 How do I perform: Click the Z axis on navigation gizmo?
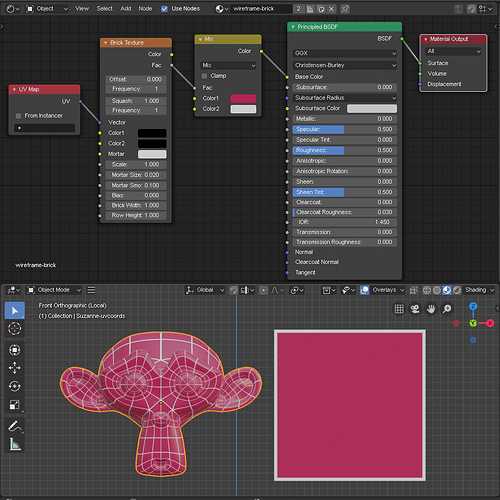[x=473, y=306]
